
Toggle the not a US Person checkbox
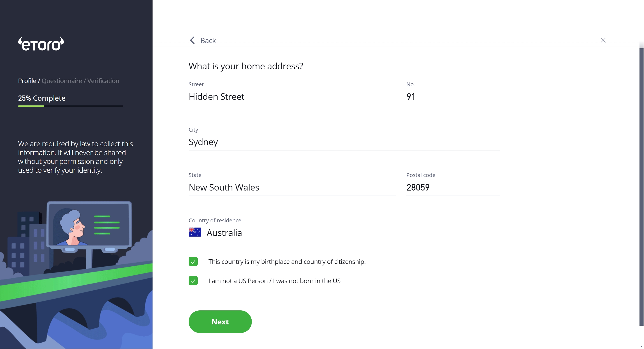pos(193,281)
